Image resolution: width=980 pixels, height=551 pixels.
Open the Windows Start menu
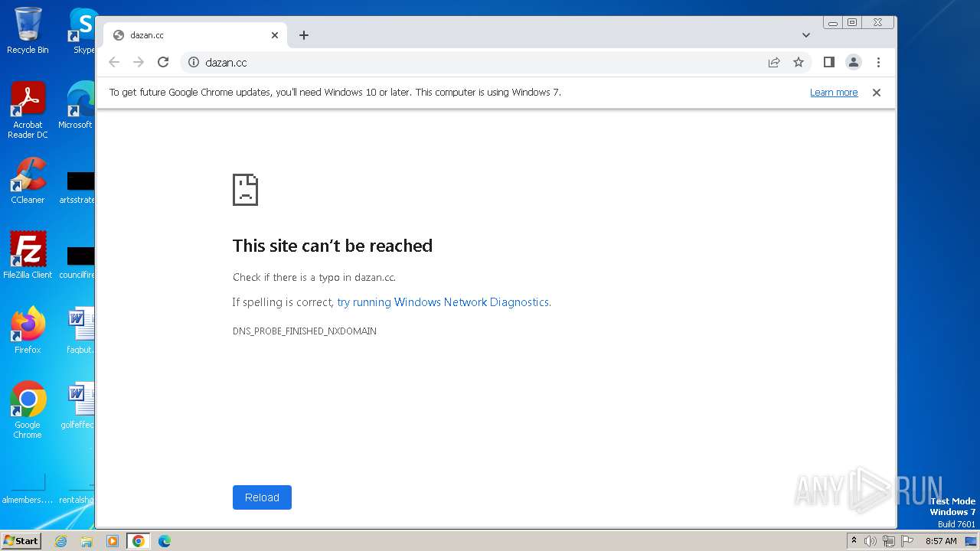click(x=21, y=541)
